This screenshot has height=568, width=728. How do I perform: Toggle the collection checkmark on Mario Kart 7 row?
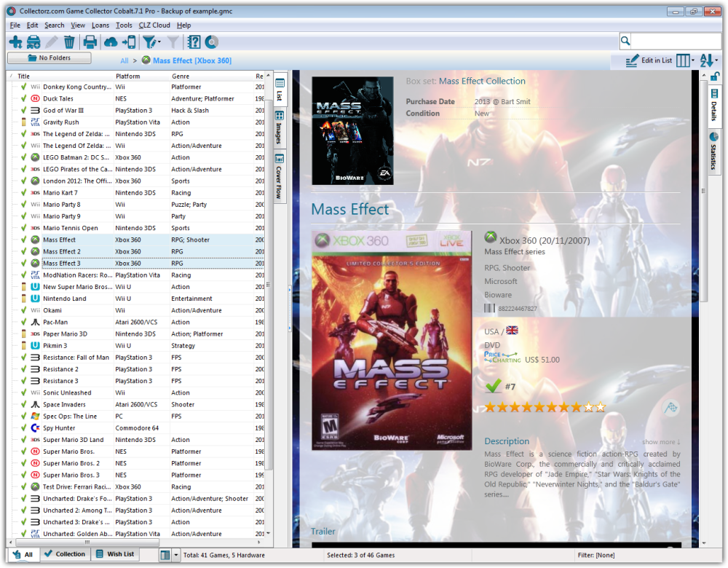[x=23, y=192]
